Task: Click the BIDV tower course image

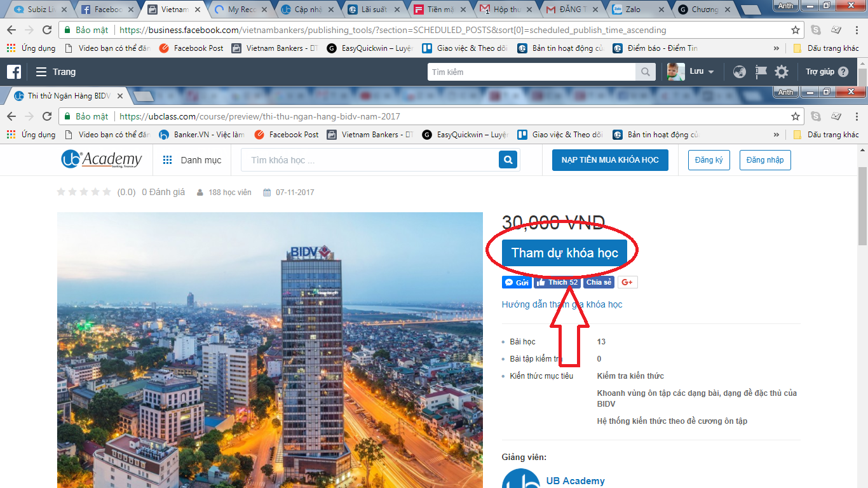Action: [x=270, y=350]
